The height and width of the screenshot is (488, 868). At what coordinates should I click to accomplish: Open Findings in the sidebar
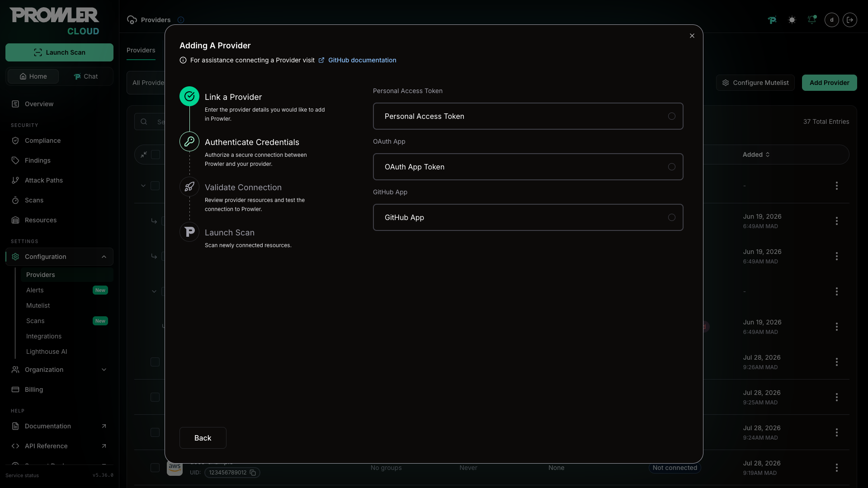pyautogui.click(x=38, y=160)
